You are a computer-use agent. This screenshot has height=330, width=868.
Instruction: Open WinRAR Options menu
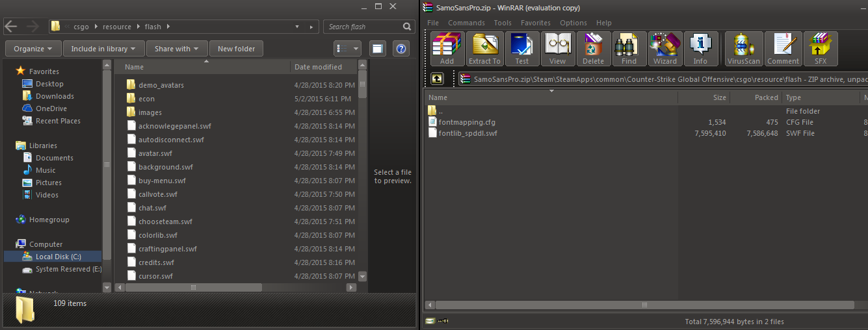[x=573, y=23]
